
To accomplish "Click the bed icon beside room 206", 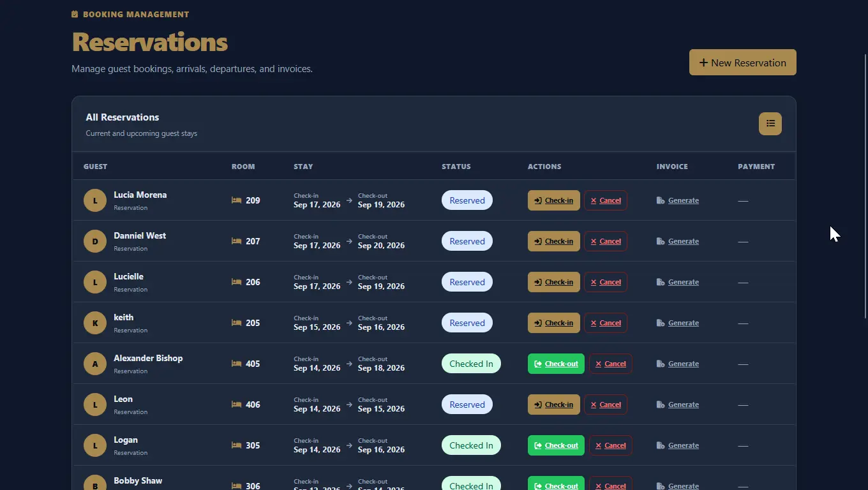I will pyautogui.click(x=236, y=282).
